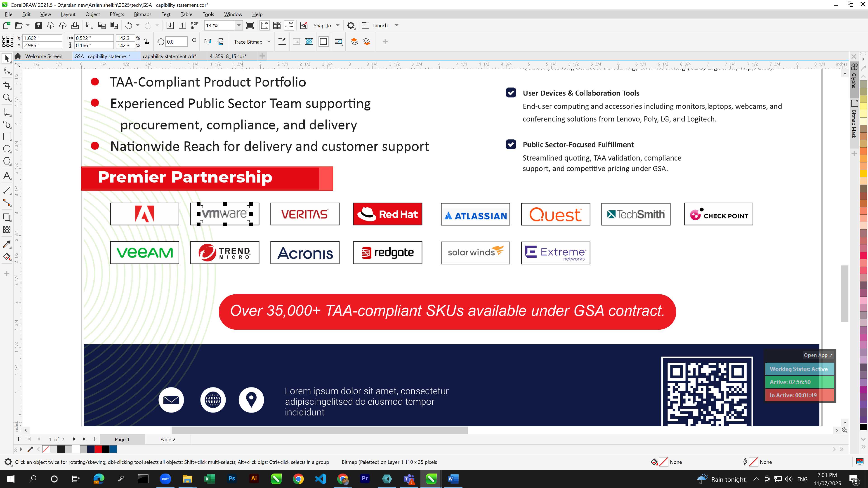The height and width of the screenshot is (488, 868).
Task: Activate the Zoom tool in toolbox
Action: pyautogui.click(x=7, y=98)
